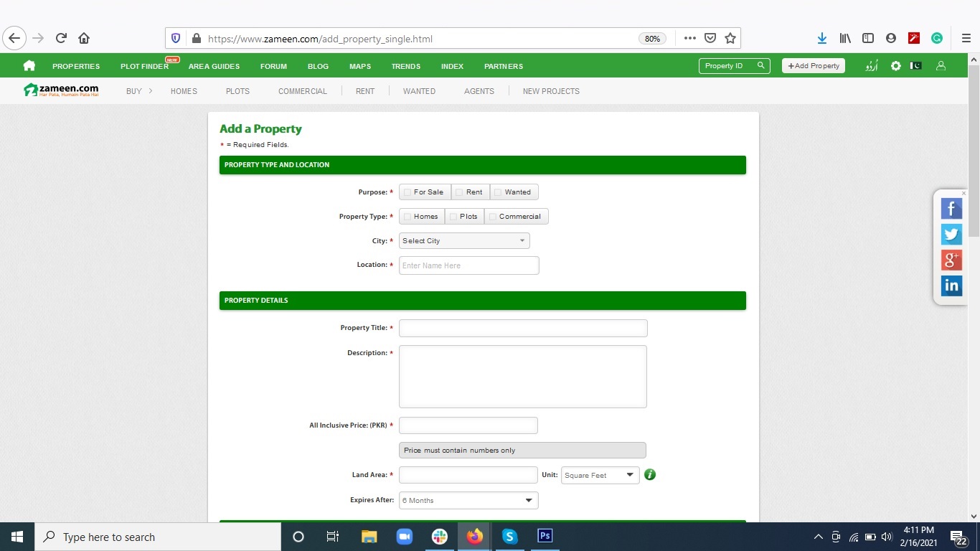This screenshot has width=980, height=551.
Task: Click the Add Property button
Action: [813, 65]
